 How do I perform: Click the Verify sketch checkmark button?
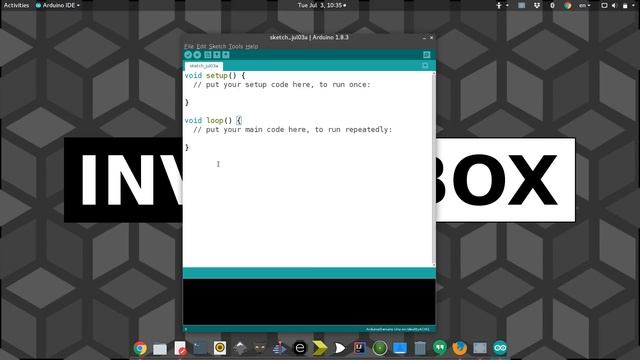[188, 55]
